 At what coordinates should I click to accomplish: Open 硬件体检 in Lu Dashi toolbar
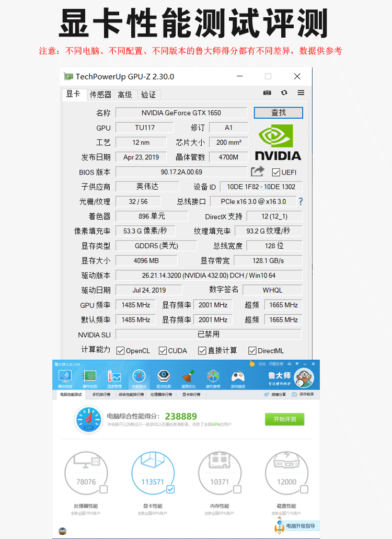[65, 379]
